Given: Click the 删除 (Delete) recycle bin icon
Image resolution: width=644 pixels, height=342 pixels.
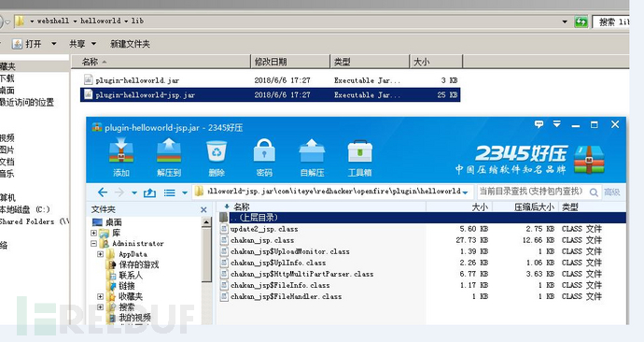Looking at the screenshot, I should [x=217, y=158].
